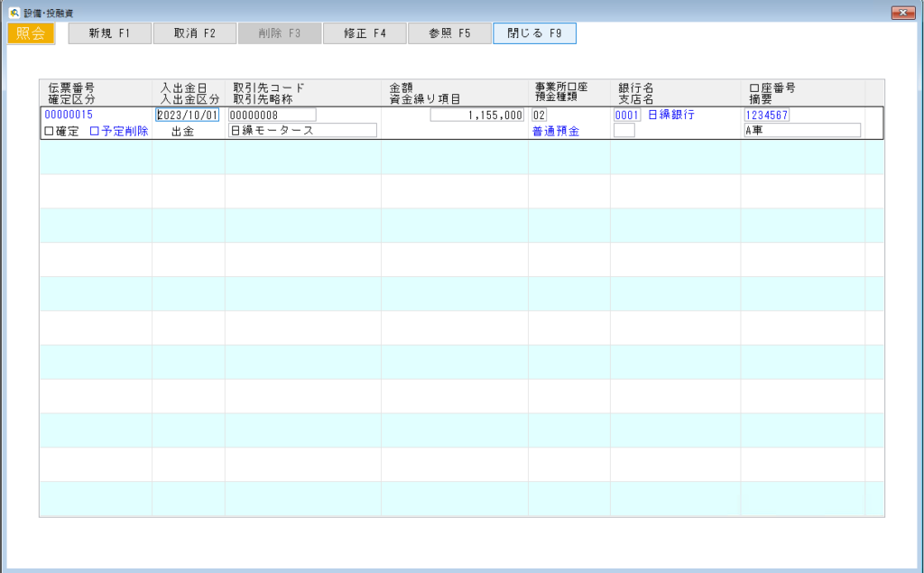The image size is (924, 573).
Task: Click the 修正 F4 button
Action: 364,33
